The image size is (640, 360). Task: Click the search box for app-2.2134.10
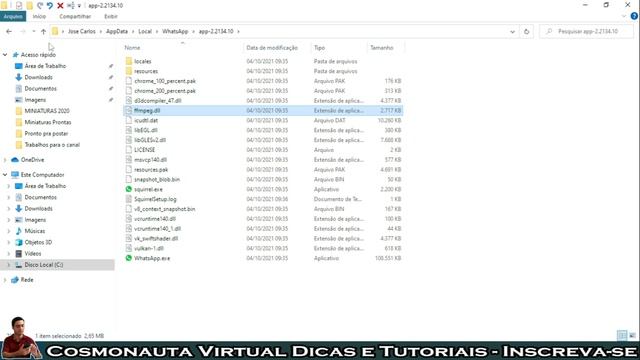(x=587, y=31)
